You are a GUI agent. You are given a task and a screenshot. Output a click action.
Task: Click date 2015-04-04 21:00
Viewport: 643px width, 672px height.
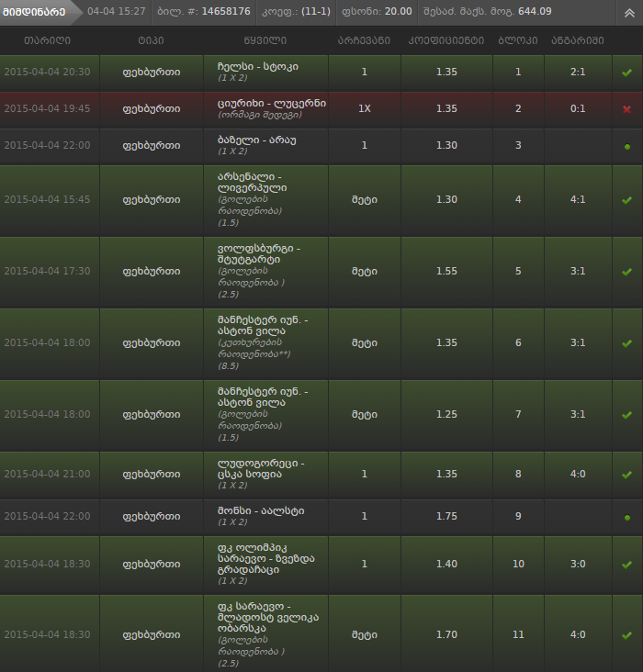47,474
